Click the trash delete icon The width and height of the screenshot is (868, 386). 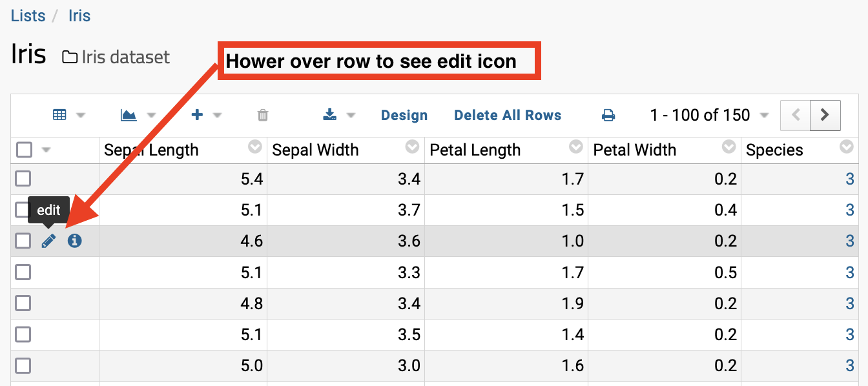(x=263, y=116)
